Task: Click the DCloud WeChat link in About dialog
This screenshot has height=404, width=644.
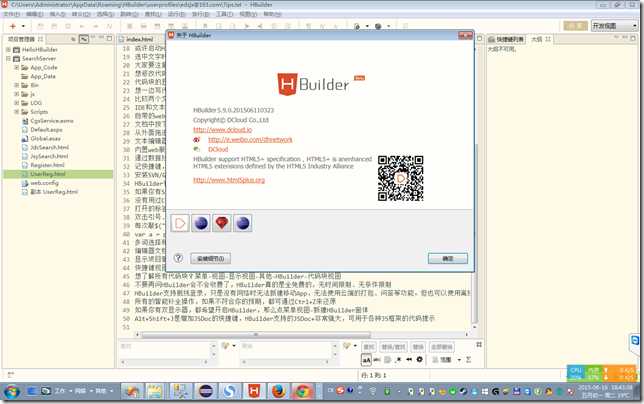Action: click(218, 149)
